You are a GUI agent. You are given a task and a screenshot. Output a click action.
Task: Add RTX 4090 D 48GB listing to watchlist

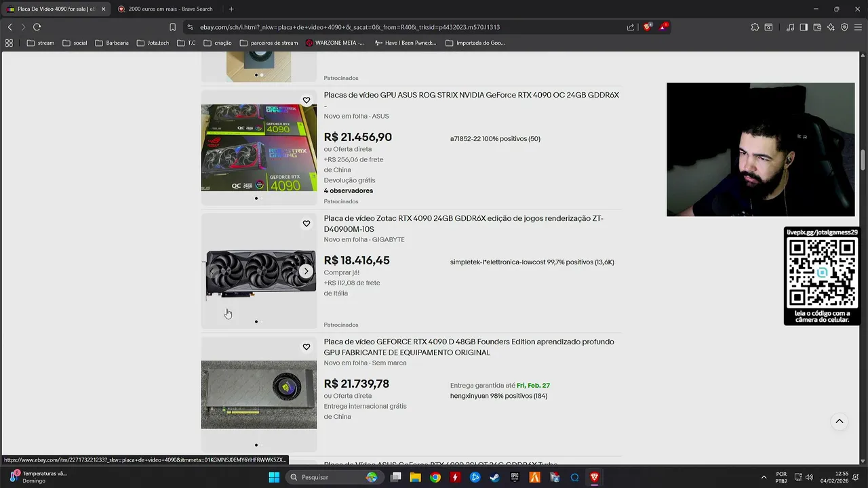tap(307, 347)
